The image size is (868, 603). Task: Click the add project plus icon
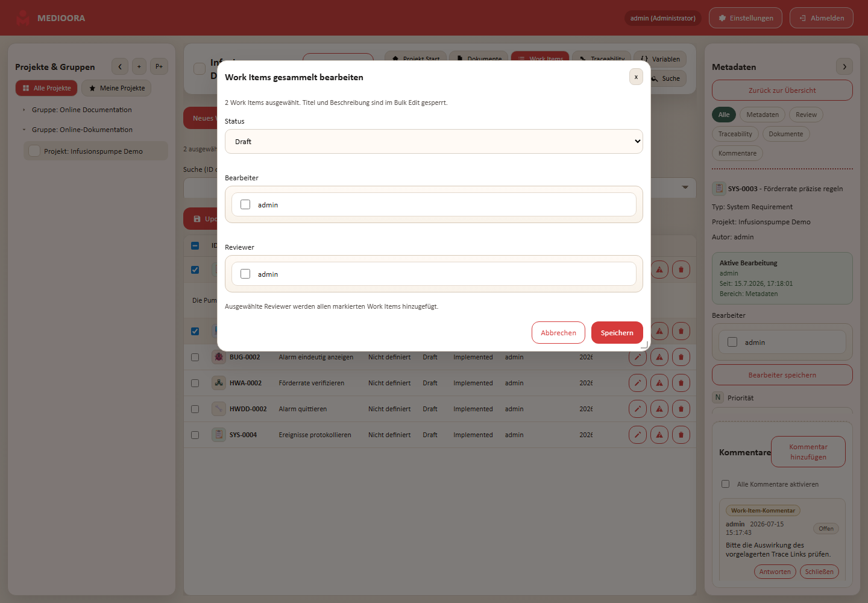(139, 66)
